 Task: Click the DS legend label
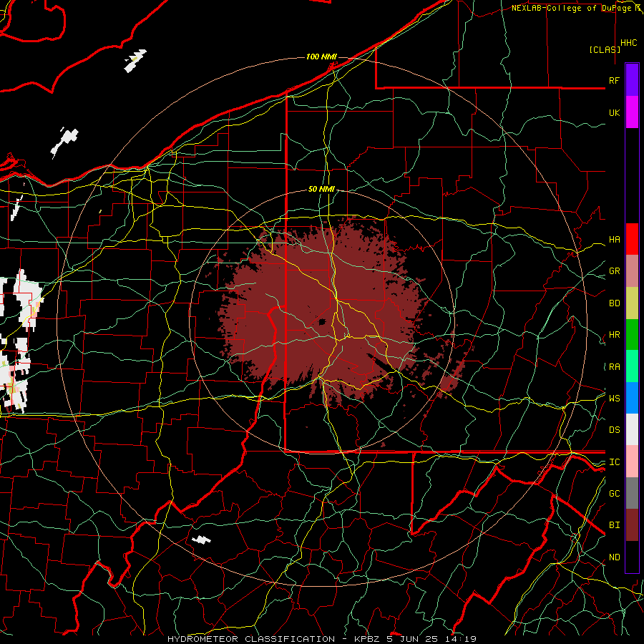point(614,430)
